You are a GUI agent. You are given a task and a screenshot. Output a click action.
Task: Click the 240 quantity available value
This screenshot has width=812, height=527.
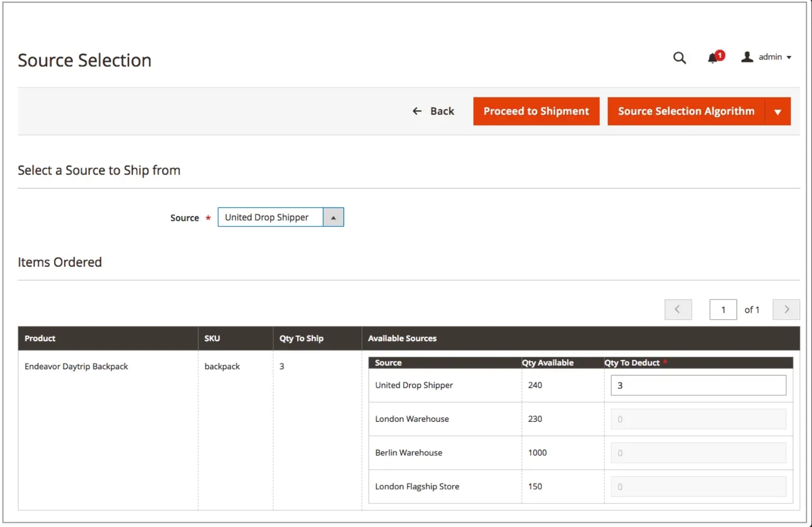(x=535, y=385)
